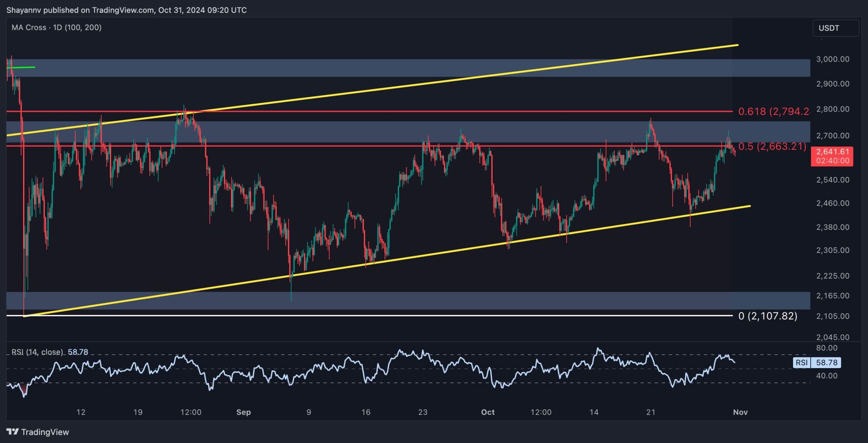Select the 0.618 (2,794.2 Fibonacci label

tap(774, 112)
